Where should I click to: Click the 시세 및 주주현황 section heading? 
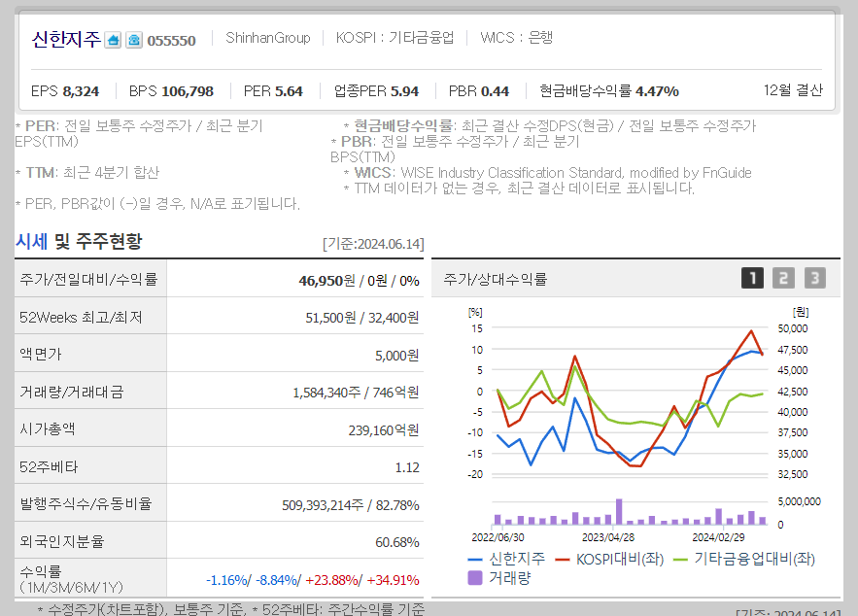pos(79,241)
